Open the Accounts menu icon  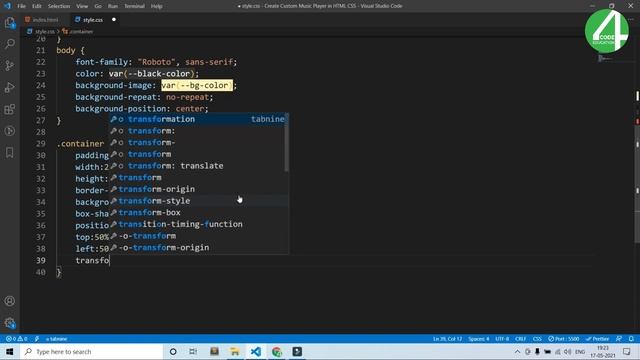pos(10,301)
